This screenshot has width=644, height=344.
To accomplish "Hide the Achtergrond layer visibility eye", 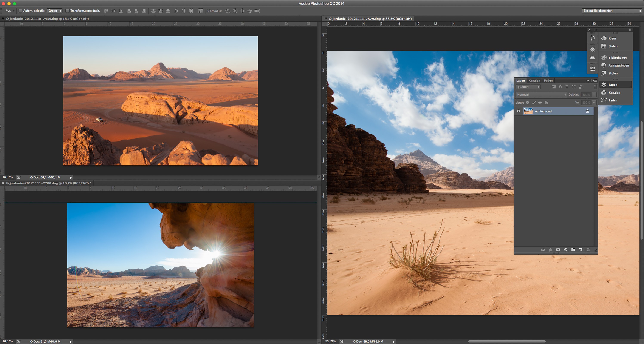I will 519,111.
